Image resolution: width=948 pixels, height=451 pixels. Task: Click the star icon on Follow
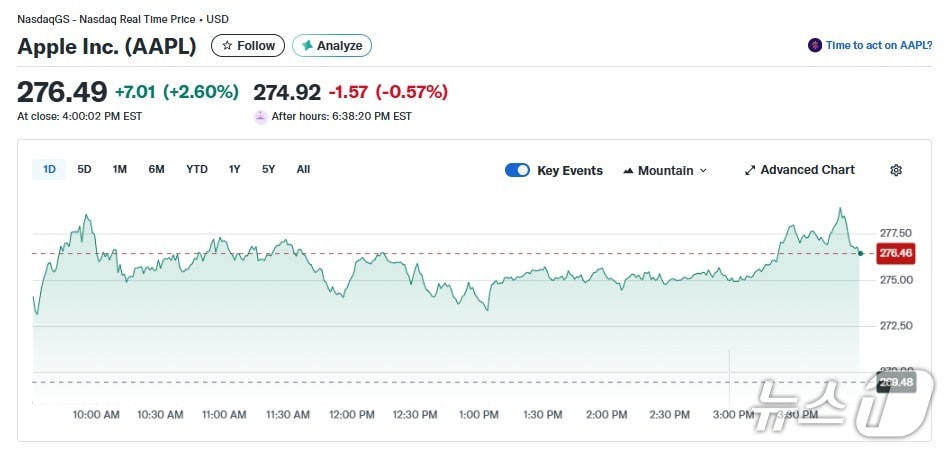click(227, 46)
